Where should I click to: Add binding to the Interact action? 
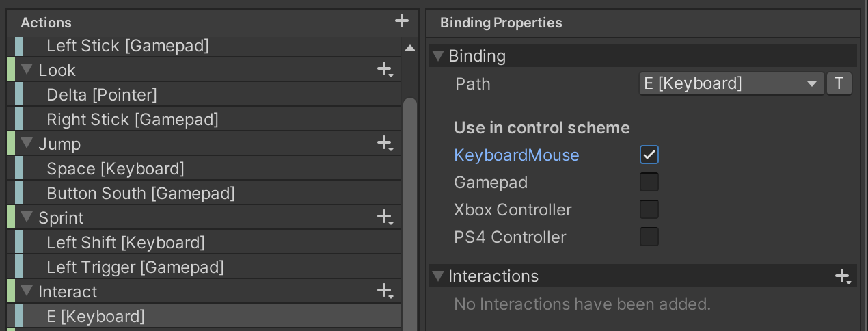[385, 291]
